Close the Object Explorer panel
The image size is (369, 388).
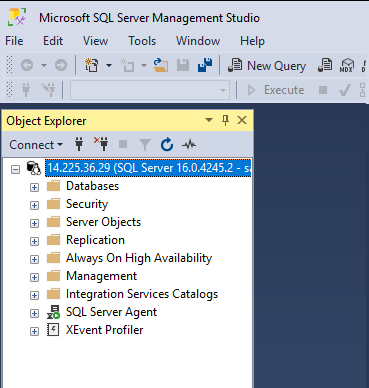pyautogui.click(x=242, y=120)
